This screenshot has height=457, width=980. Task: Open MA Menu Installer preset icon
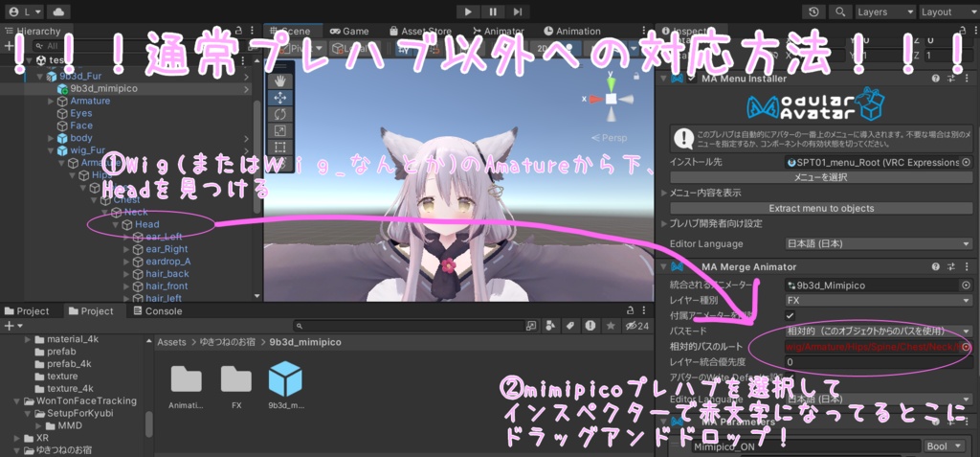pyautogui.click(x=951, y=79)
